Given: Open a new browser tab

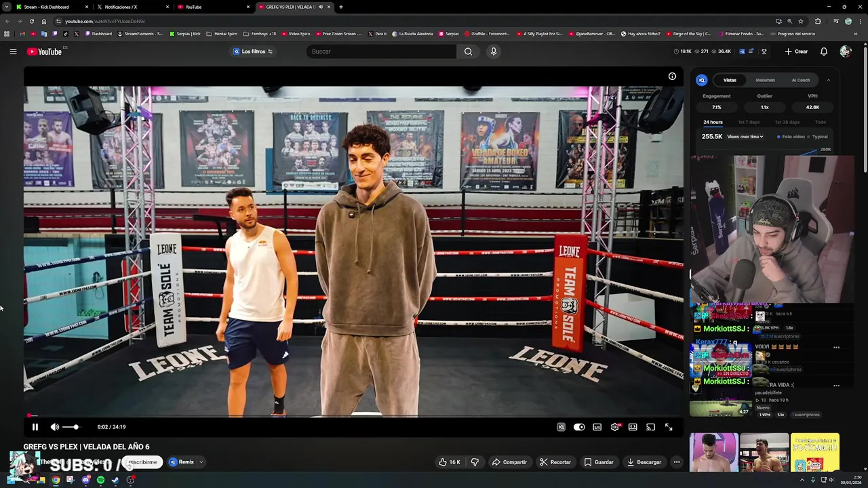Looking at the screenshot, I should (340, 7).
